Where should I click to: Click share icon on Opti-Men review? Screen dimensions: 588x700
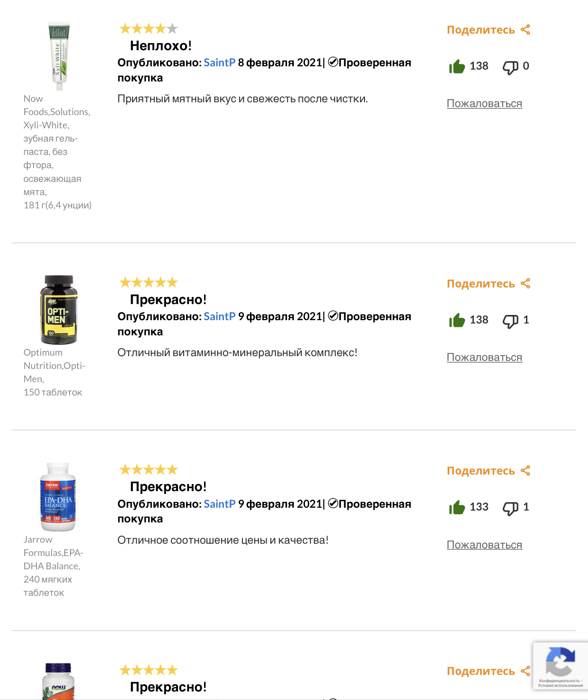coord(525,283)
